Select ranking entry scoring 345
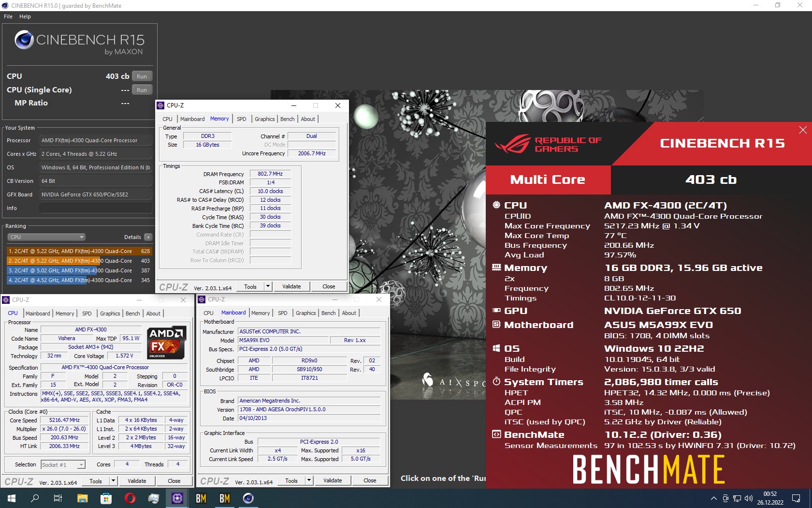812x508 pixels. (x=79, y=280)
